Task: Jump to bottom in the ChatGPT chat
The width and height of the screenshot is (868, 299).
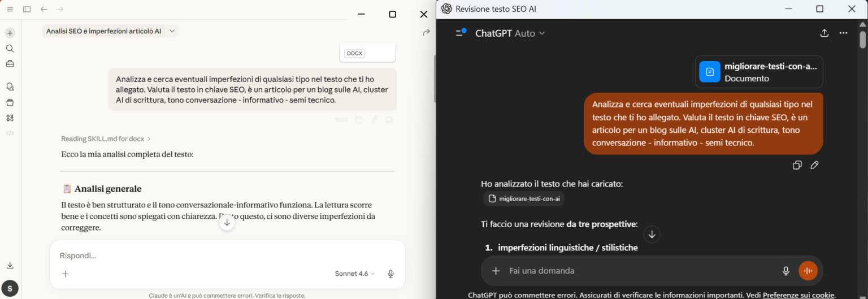Action: (652, 234)
